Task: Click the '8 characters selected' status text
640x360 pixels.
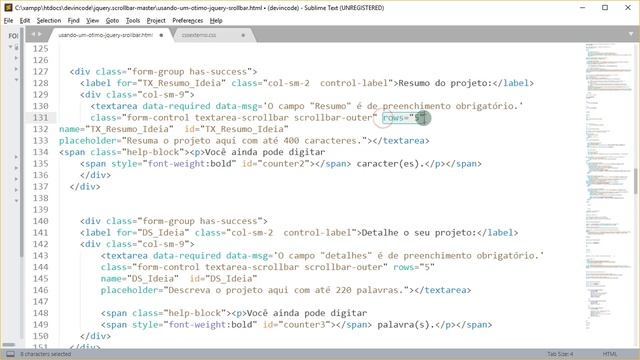Action: tap(46, 354)
